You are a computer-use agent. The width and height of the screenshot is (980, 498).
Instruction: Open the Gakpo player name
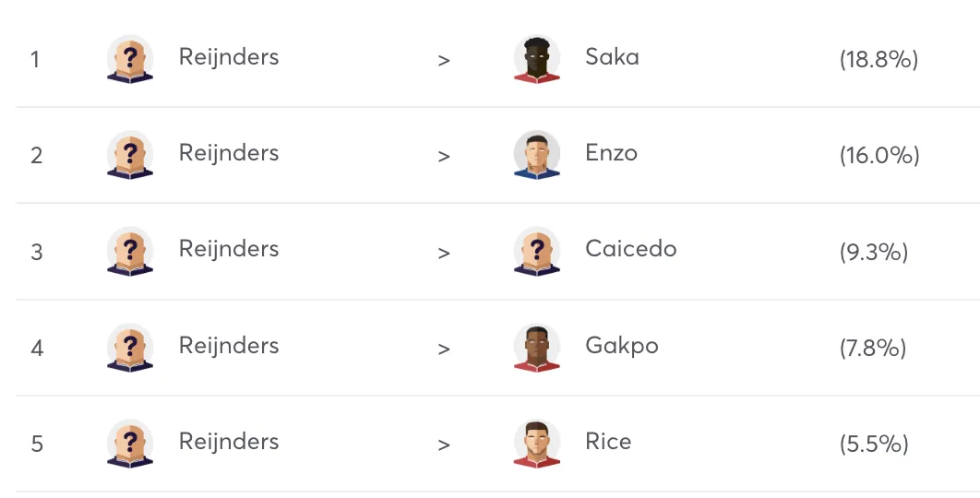click(x=621, y=346)
